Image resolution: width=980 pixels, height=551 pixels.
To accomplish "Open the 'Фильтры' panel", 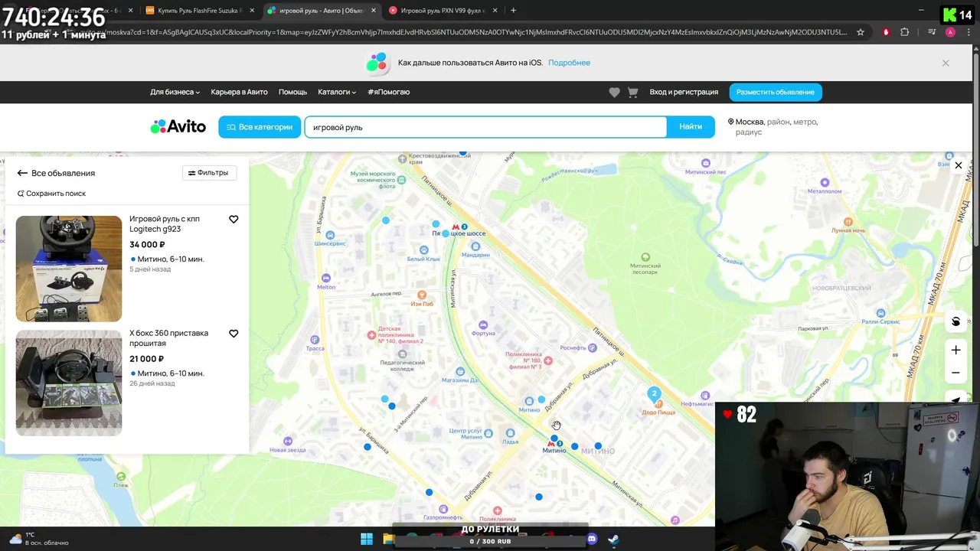I will pyautogui.click(x=208, y=173).
